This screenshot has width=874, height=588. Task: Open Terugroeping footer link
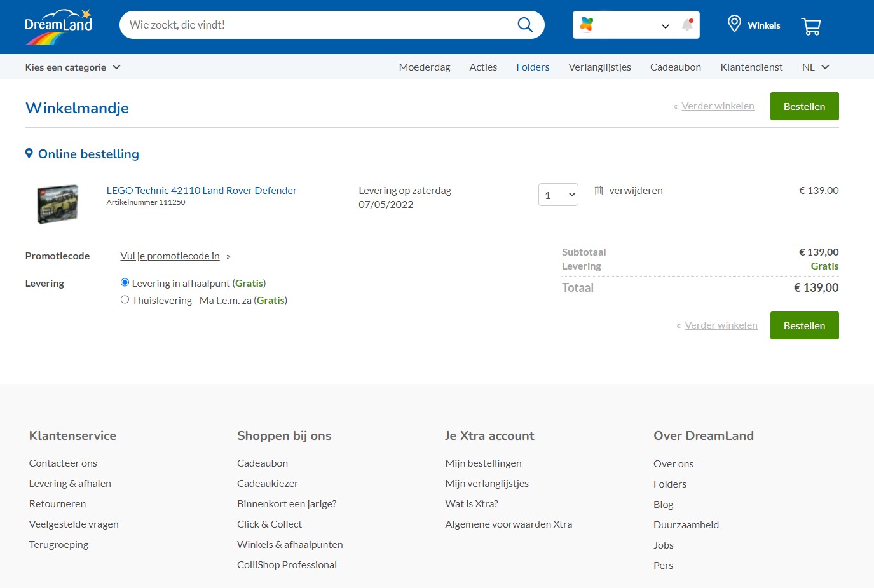click(58, 545)
